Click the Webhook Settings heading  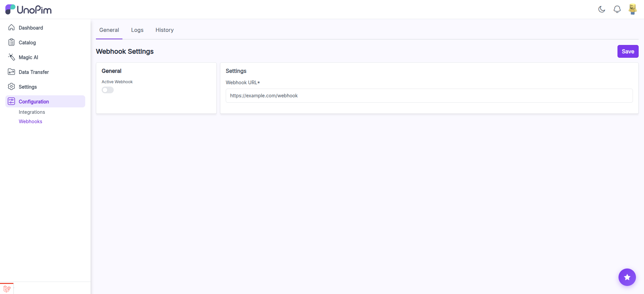tap(125, 51)
